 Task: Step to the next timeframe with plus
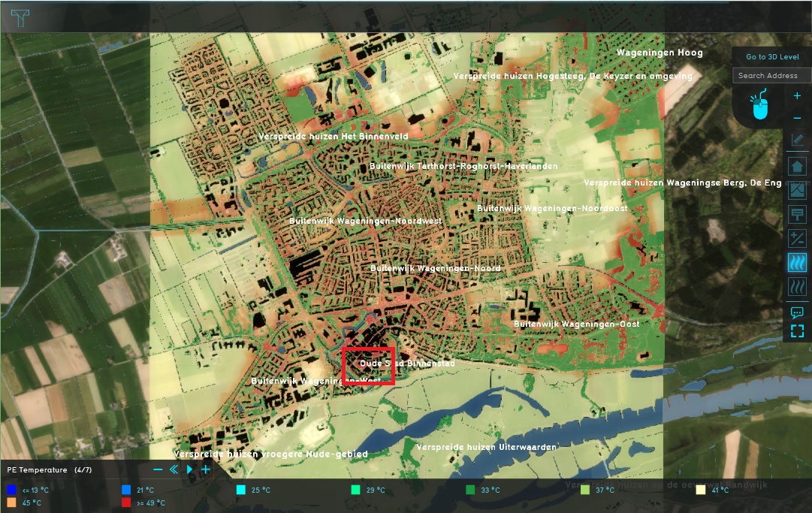(x=205, y=469)
